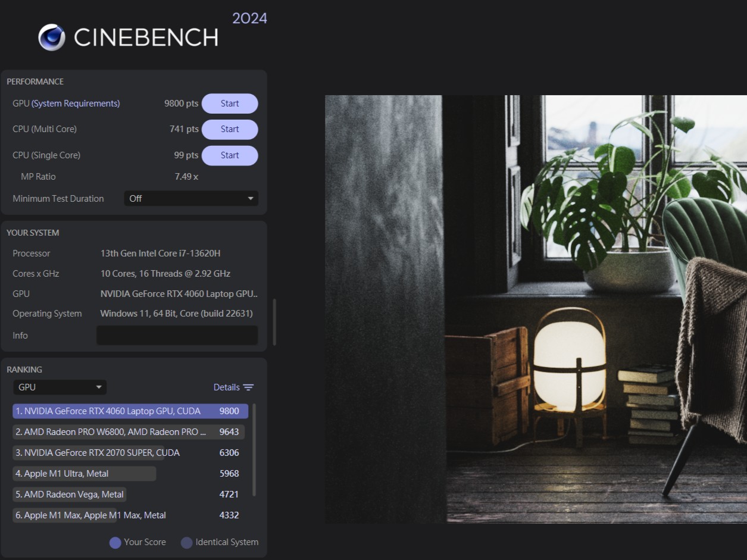
Task: Click the 9643 ranking score value
Action: [229, 432]
